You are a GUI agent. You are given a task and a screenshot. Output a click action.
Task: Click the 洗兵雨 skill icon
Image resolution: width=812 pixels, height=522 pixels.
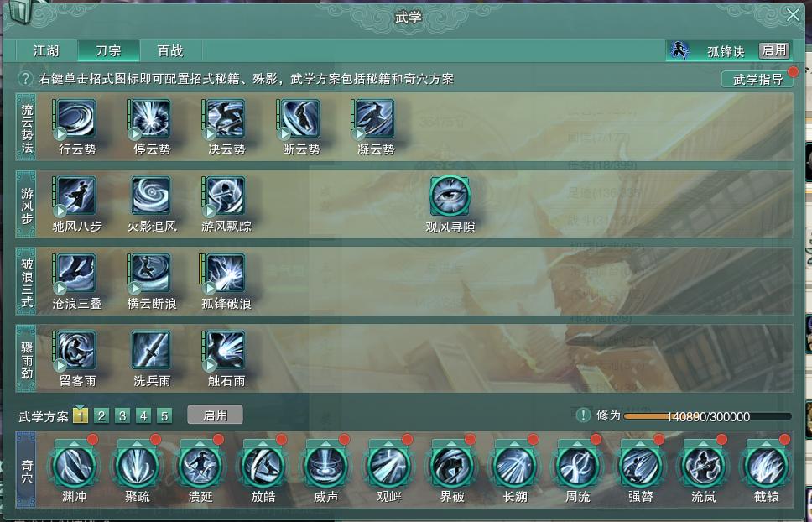151,351
